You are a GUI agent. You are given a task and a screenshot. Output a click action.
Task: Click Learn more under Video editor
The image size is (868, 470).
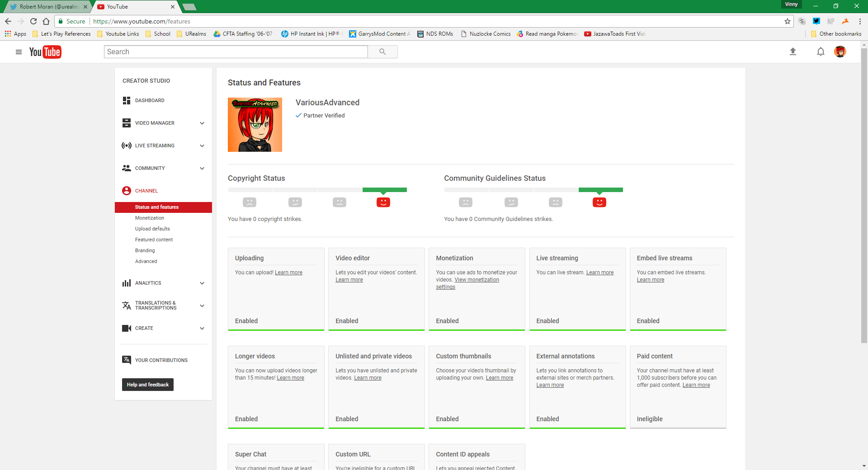tap(349, 280)
